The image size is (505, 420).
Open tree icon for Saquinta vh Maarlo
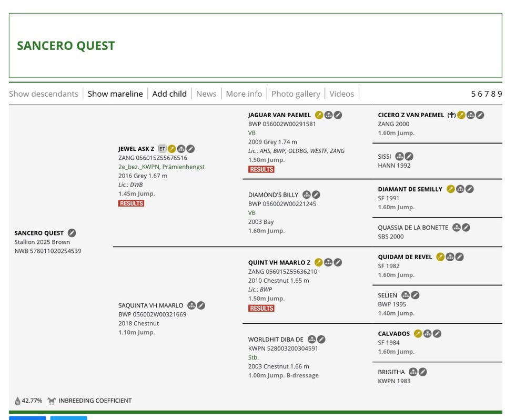click(191, 305)
